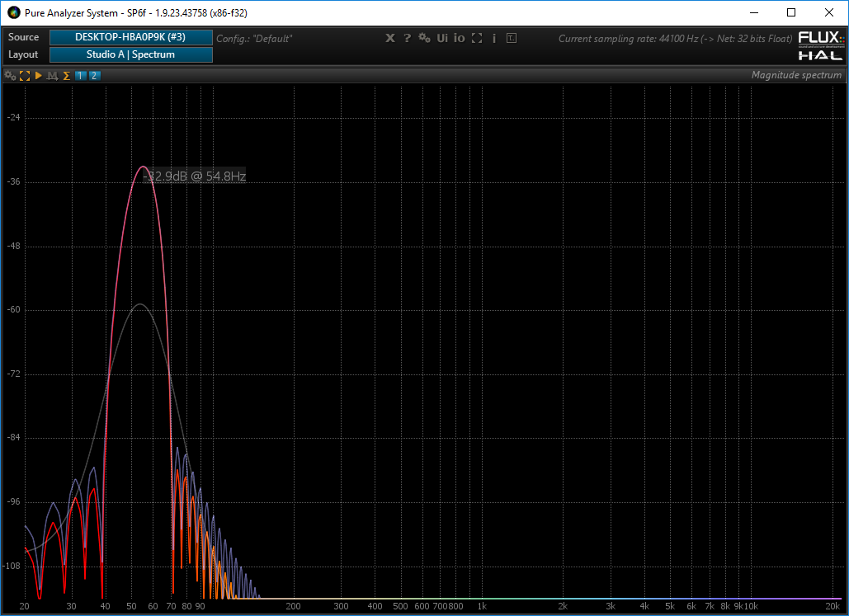Click the Pure Analyzer System app icon

point(13,12)
